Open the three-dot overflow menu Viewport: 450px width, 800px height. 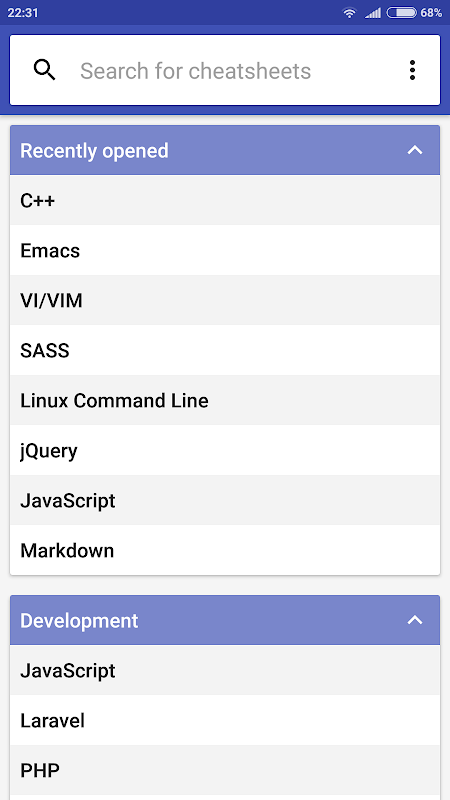click(412, 70)
